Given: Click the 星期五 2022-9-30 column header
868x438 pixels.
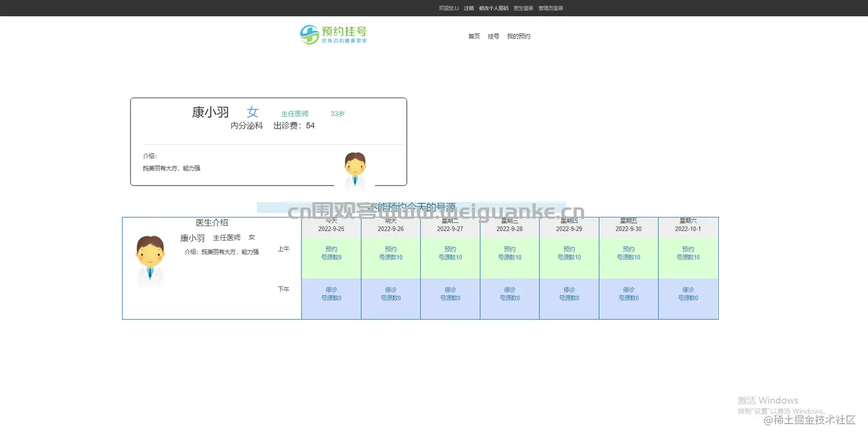Looking at the screenshot, I should [629, 228].
